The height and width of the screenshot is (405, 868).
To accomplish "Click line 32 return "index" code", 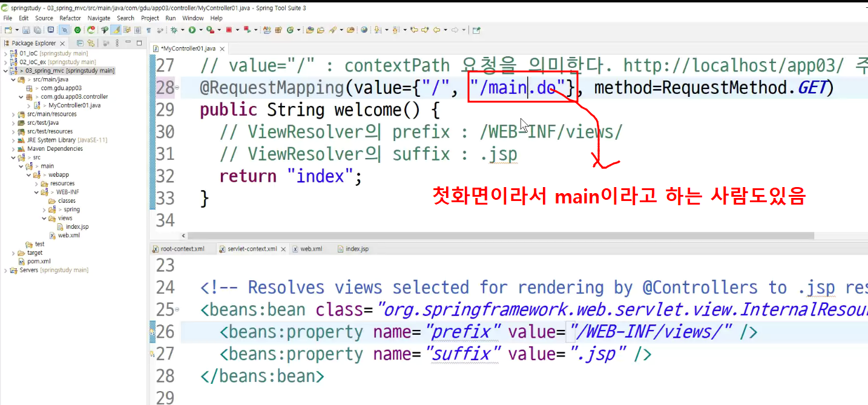I will tap(291, 176).
